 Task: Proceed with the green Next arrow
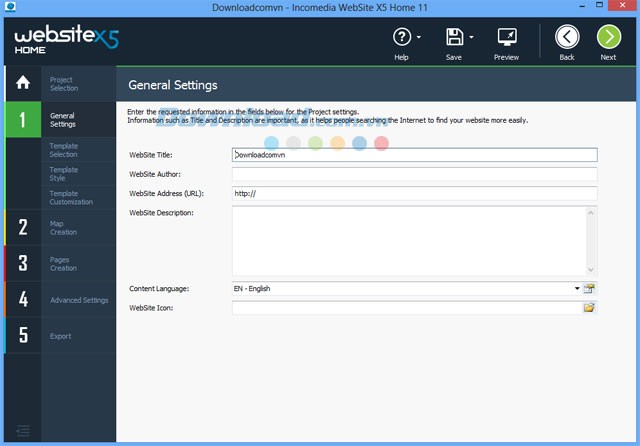608,39
